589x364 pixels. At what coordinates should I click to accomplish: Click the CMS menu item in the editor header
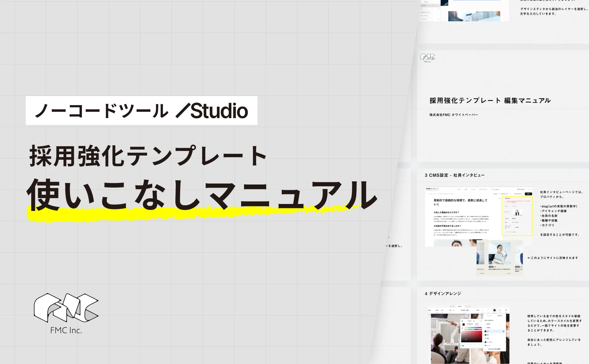(x=466, y=190)
